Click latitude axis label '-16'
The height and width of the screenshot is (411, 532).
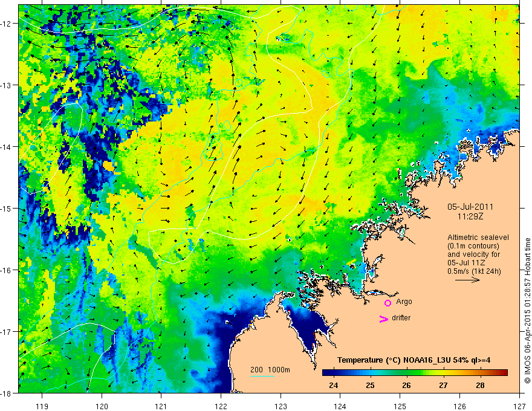coord(7,270)
